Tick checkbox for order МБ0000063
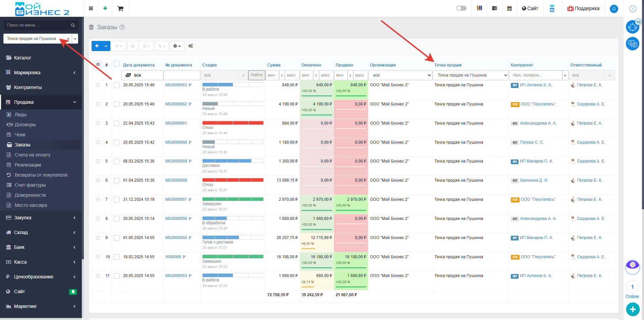This screenshot has width=644, height=320. click(x=116, y=85)
